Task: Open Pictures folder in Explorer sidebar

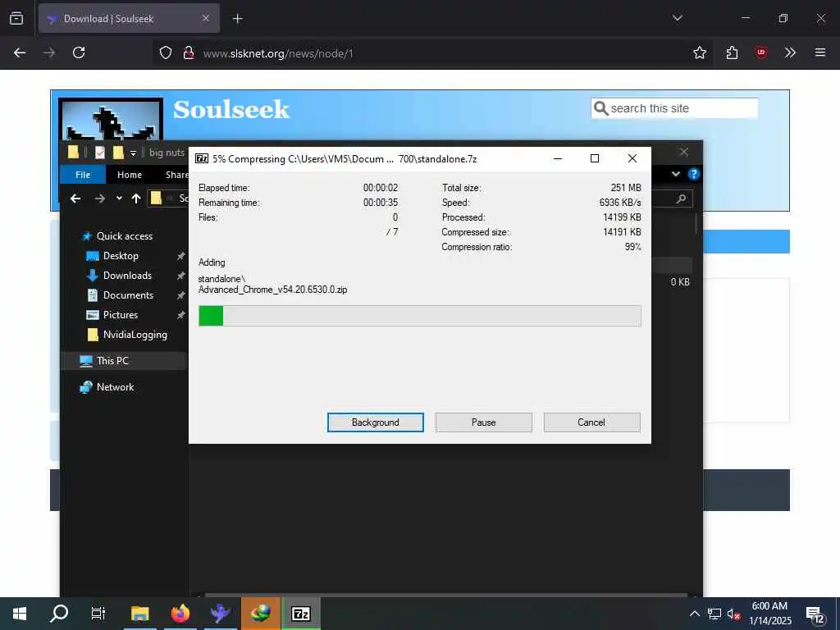Action: click(120, 315)
